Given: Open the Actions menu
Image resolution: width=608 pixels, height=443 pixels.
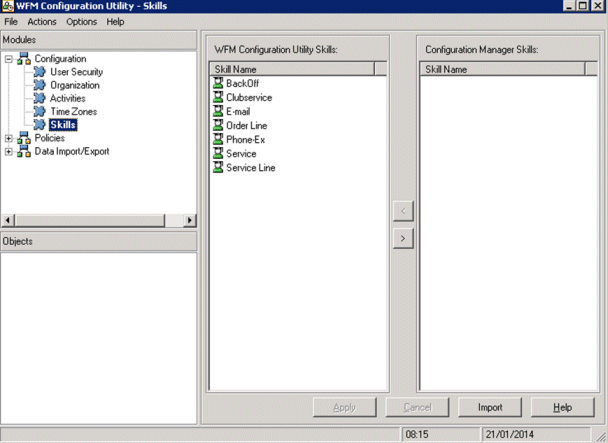Looking at the screenshot, I should point(42,22).
